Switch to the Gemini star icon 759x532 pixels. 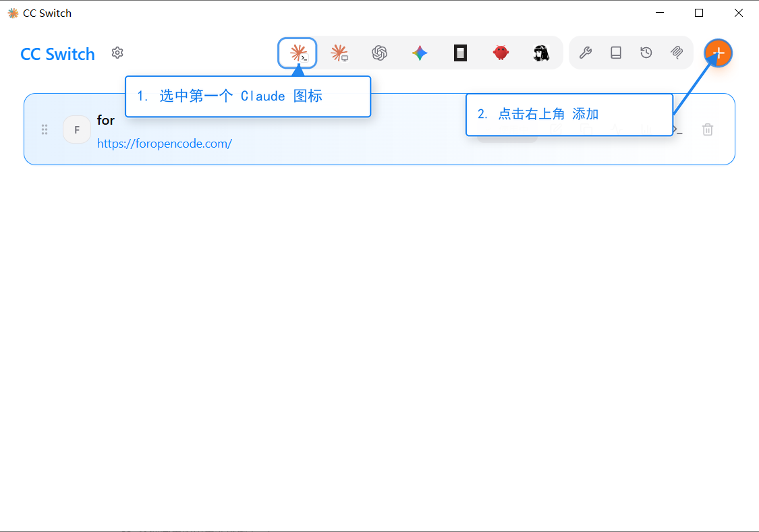(420, 53)
